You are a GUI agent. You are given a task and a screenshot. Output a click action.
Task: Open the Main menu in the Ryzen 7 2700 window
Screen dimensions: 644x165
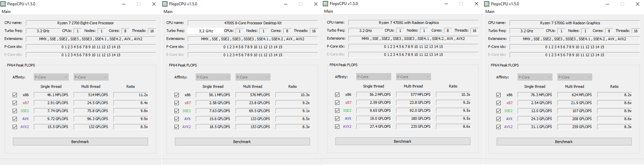click(x=6, y=12)
